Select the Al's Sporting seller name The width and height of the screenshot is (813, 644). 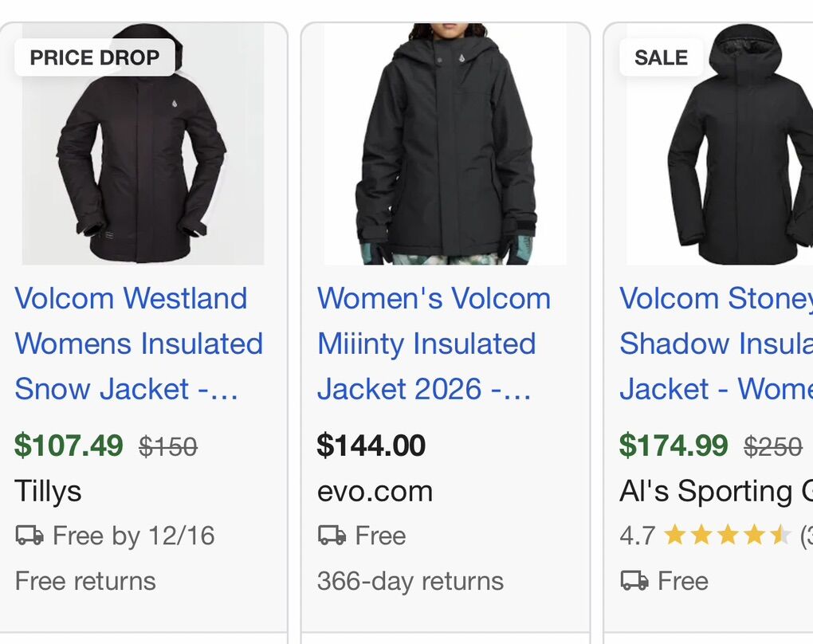point(715,491)
